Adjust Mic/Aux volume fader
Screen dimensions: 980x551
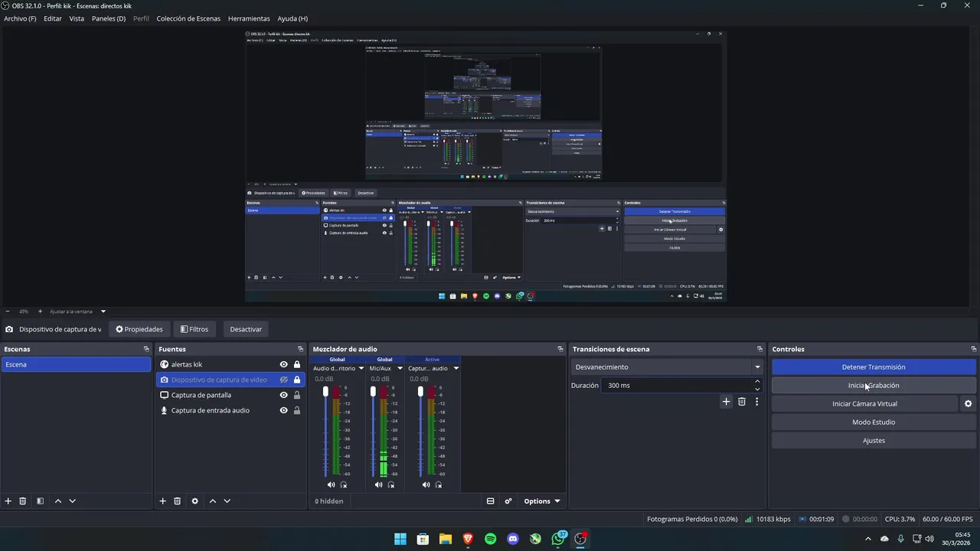coord(373,392)
